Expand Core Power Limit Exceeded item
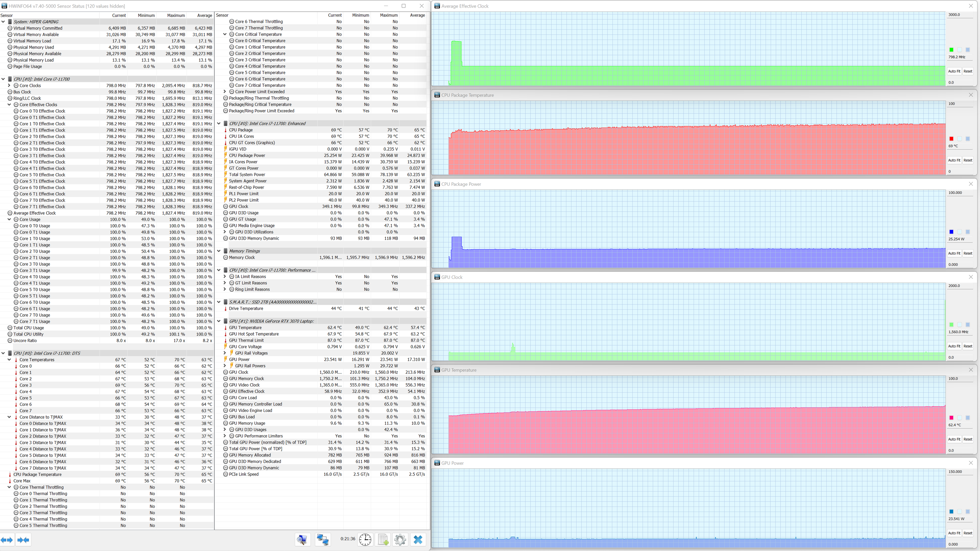The image size is (980, 551). pos(224,92)
